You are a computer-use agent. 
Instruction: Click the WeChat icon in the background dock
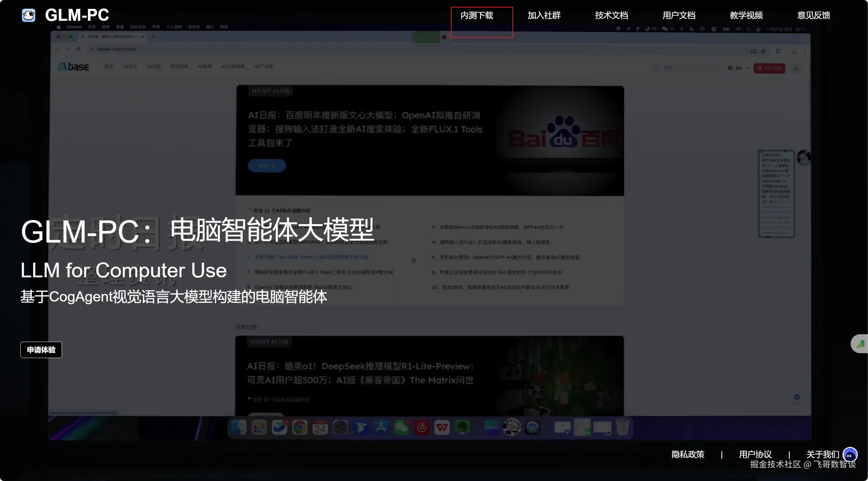click(x=401, y=427)
